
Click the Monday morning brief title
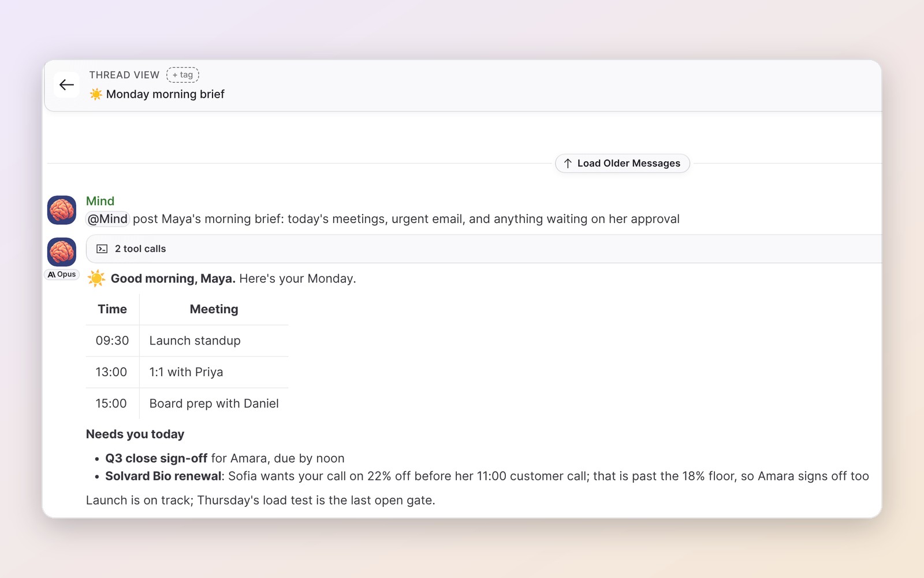click(165, 94)
